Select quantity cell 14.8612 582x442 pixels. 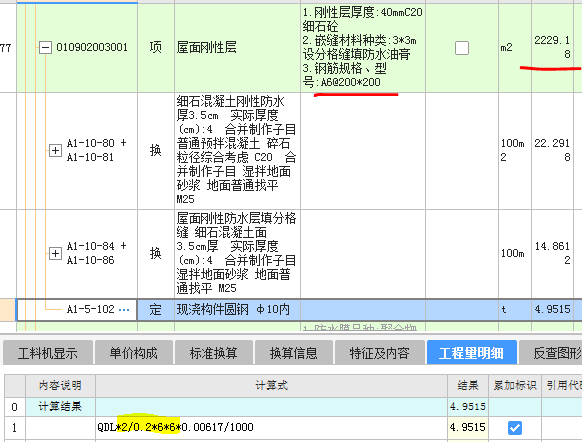click(x=552, y=253)
